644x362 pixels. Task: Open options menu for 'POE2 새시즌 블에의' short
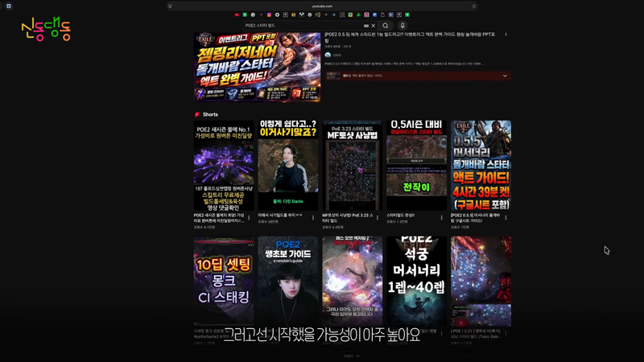(x=249, y=217)
